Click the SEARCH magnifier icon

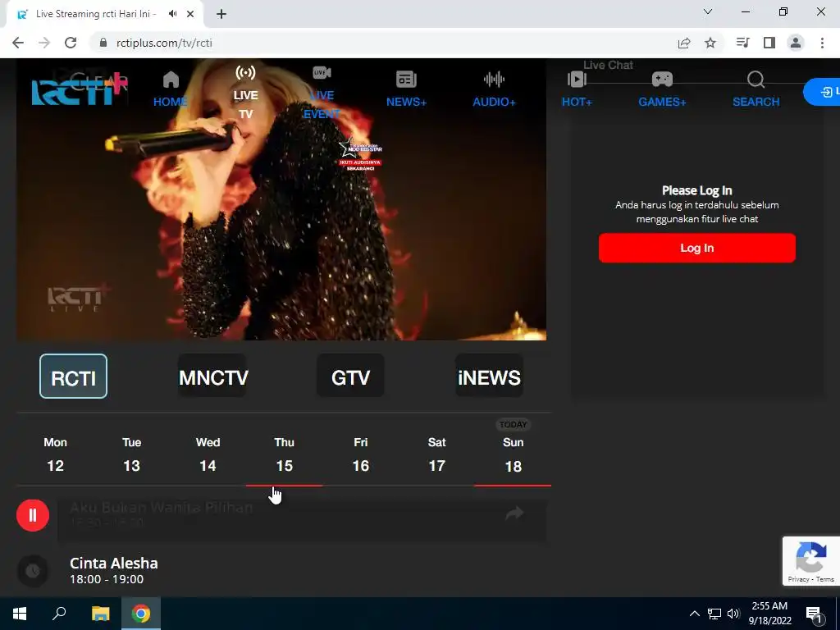[x=756, y=80]
